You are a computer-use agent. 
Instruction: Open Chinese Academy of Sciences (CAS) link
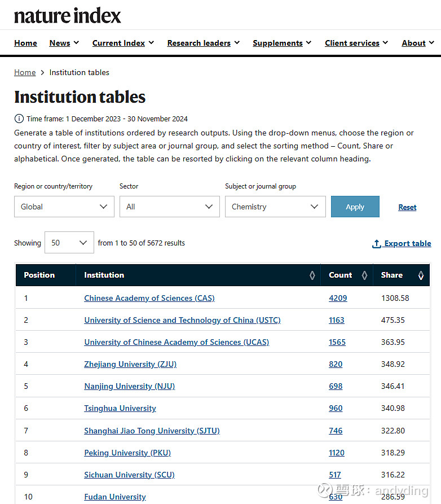(149, 298)
